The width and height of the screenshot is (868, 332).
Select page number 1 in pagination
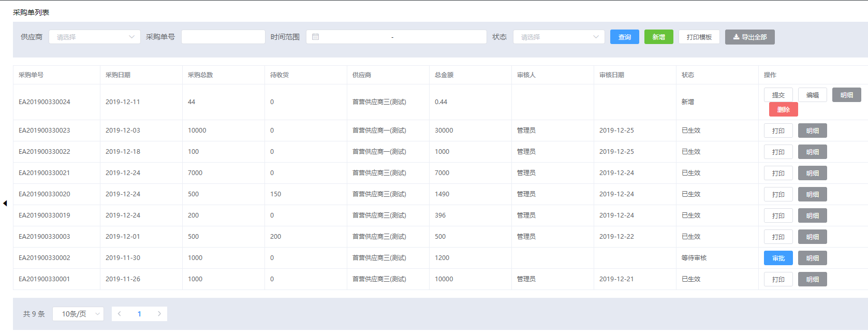pos(139,314)
